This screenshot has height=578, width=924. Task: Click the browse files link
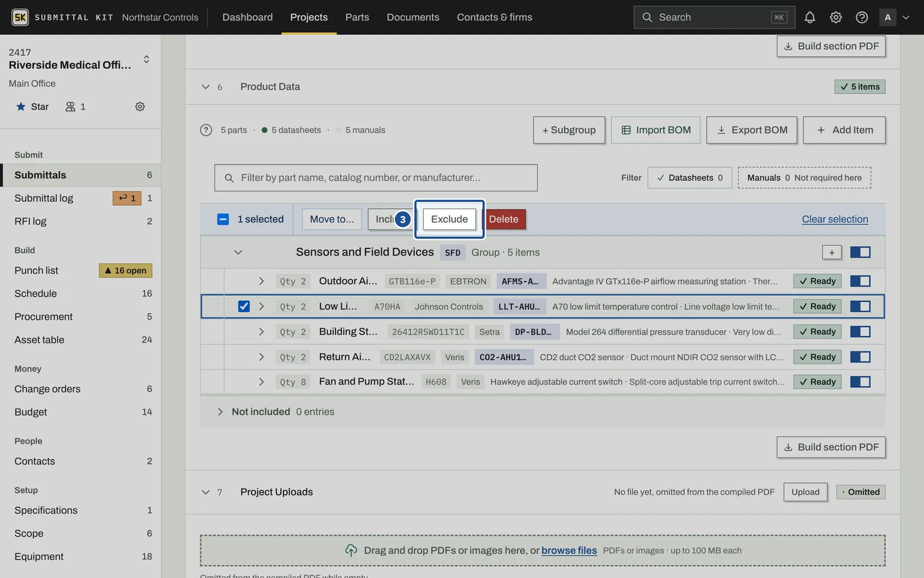coord(569,550)
